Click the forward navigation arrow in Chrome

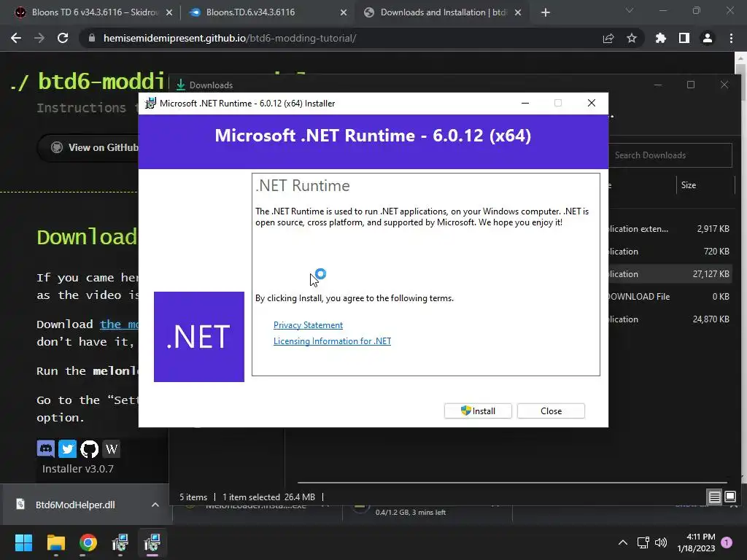coord(39,38)
